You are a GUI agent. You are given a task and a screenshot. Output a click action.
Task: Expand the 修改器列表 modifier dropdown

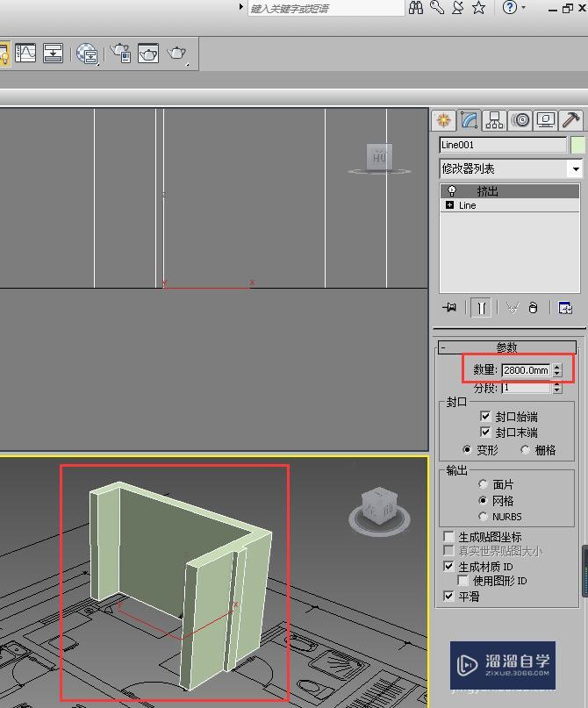(576, 169)
